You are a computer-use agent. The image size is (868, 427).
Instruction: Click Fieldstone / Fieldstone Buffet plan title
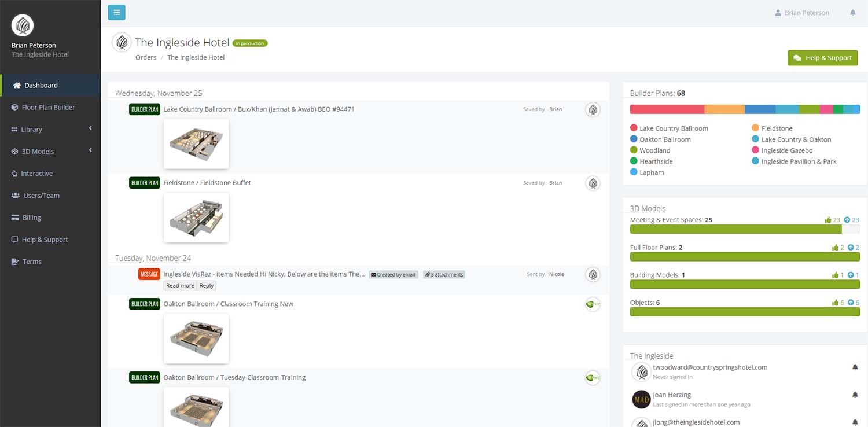click(x=207, y=182)
